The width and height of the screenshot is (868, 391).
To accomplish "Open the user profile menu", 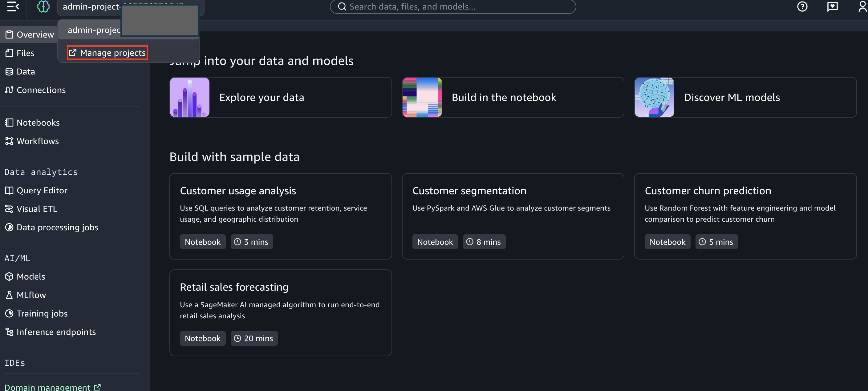I will 861,6.
